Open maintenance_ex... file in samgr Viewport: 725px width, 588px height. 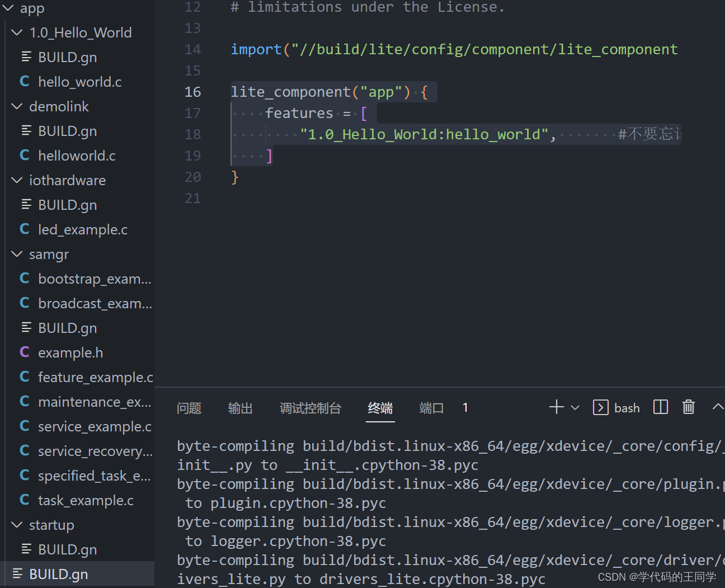95,402
